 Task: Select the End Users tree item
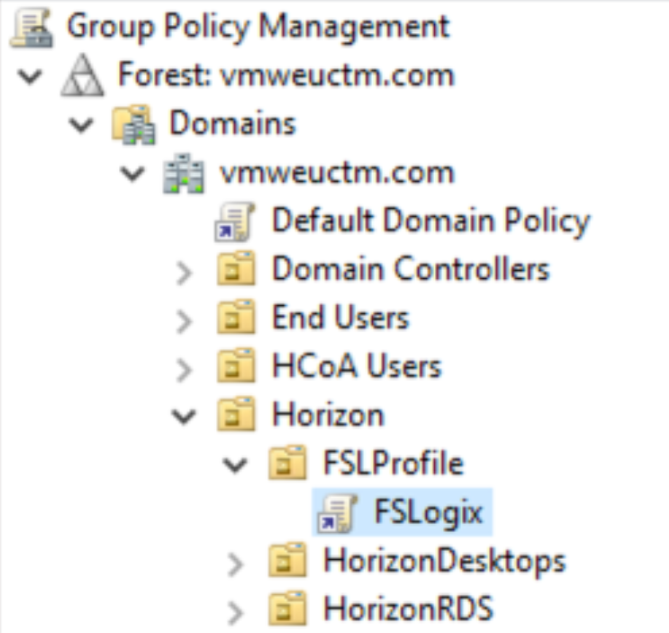pos(340,318)
